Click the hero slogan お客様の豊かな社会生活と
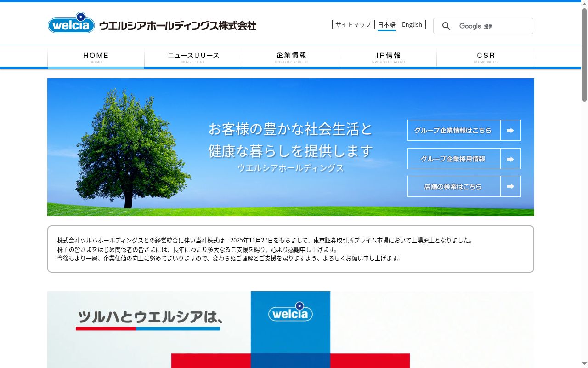This screenshot has height=368, width=588. click(291, 129)
